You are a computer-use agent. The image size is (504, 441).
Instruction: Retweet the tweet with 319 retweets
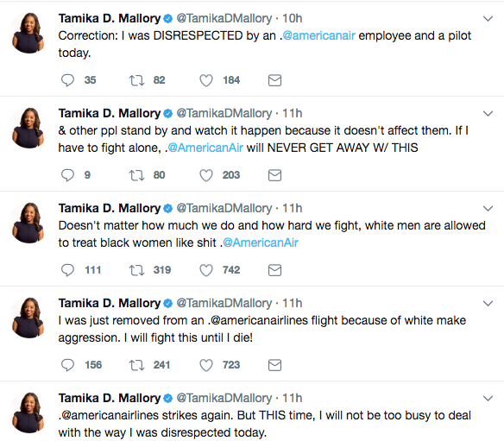tap(136, 270)
